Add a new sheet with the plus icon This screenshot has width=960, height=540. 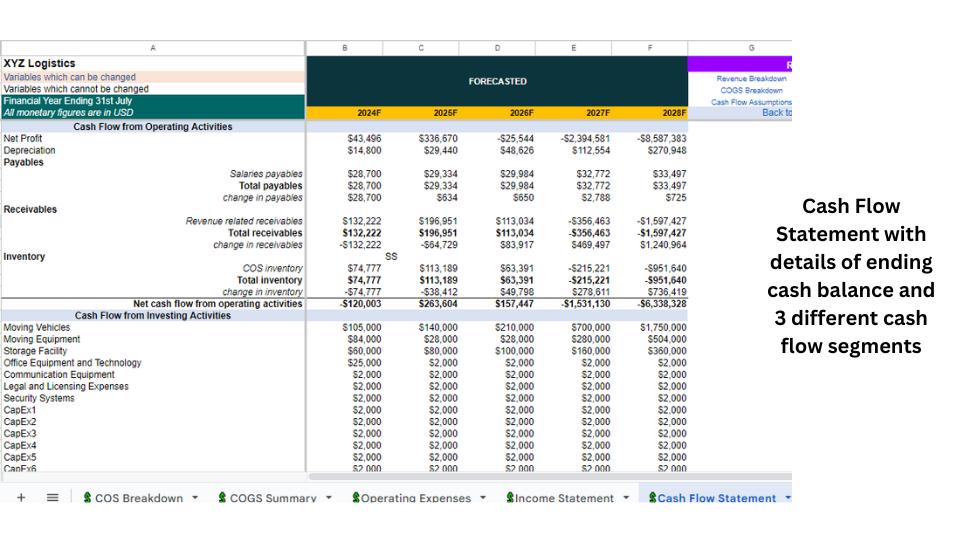pos(21,497)
